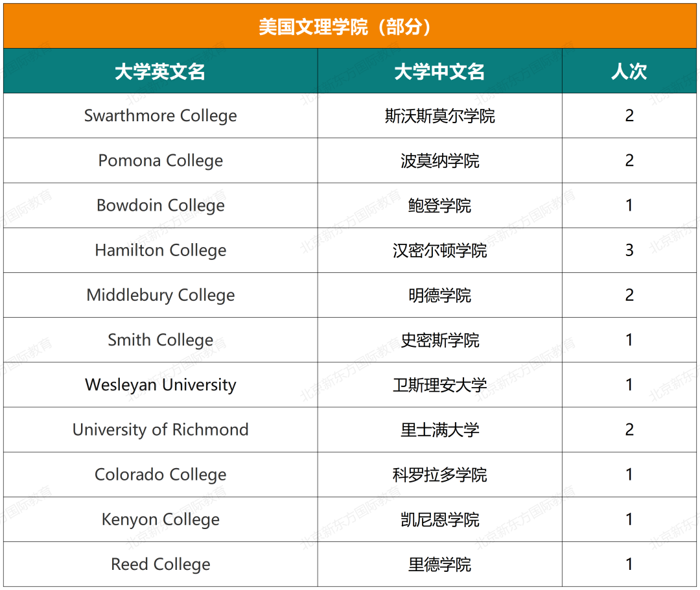Click the 鲍登学院 cell
The width and height of the screenshot is (700, 590).
tap(439, 206)
